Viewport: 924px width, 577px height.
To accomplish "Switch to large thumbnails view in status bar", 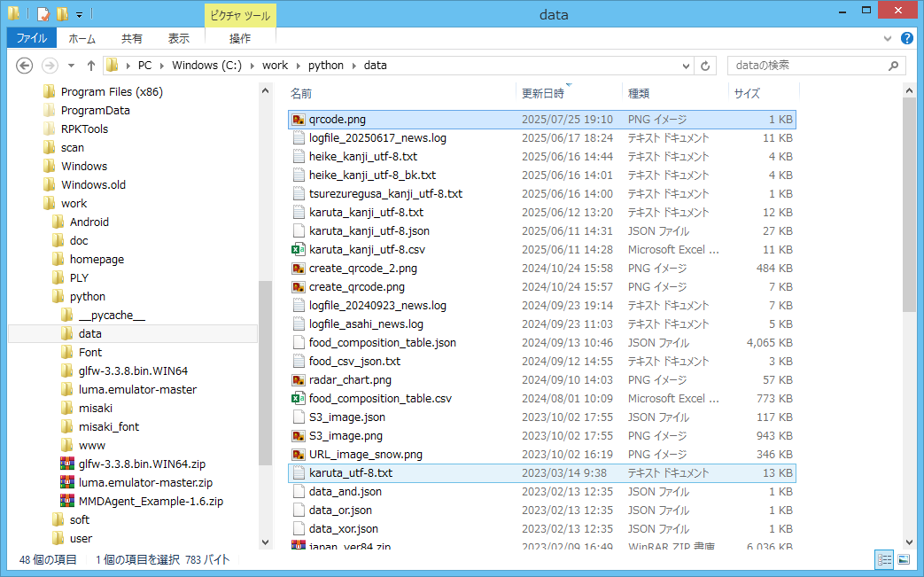I will point(903,559).
